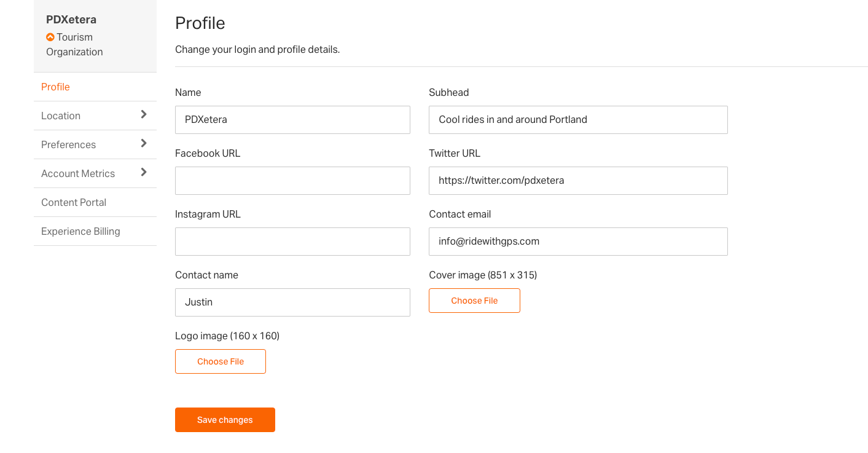Click the empty Facebook URL field
Viewport: 868px width, 453px height.
pos(292,181)
